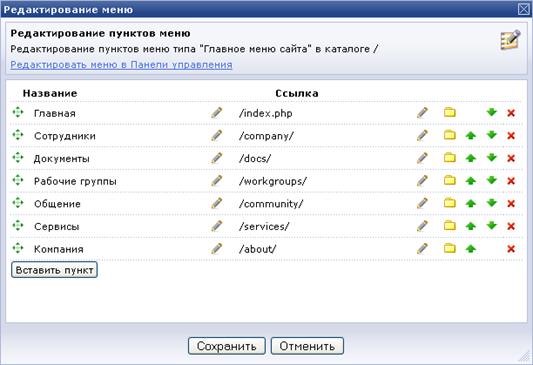The width and height of the screenshot is (533, 365).
Task: Browse folder for /community/ link
Action: click(x=450, y=203)
